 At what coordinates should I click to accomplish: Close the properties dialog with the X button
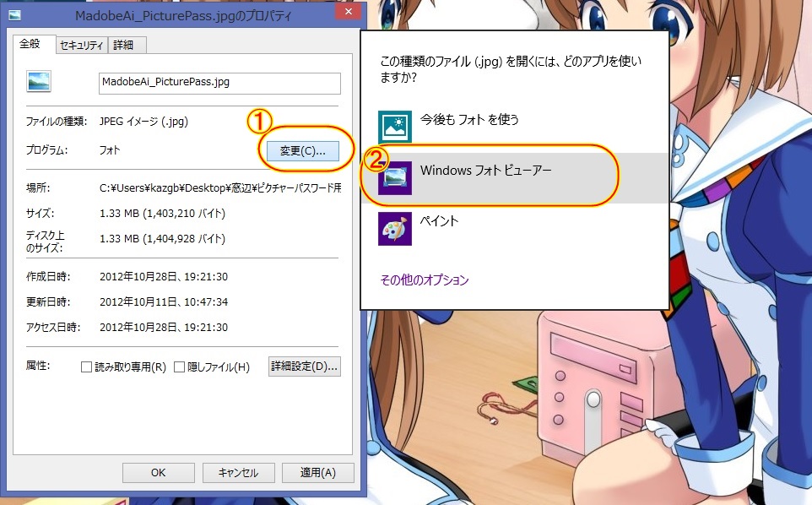pyautogui.click(x=349, y=11)
